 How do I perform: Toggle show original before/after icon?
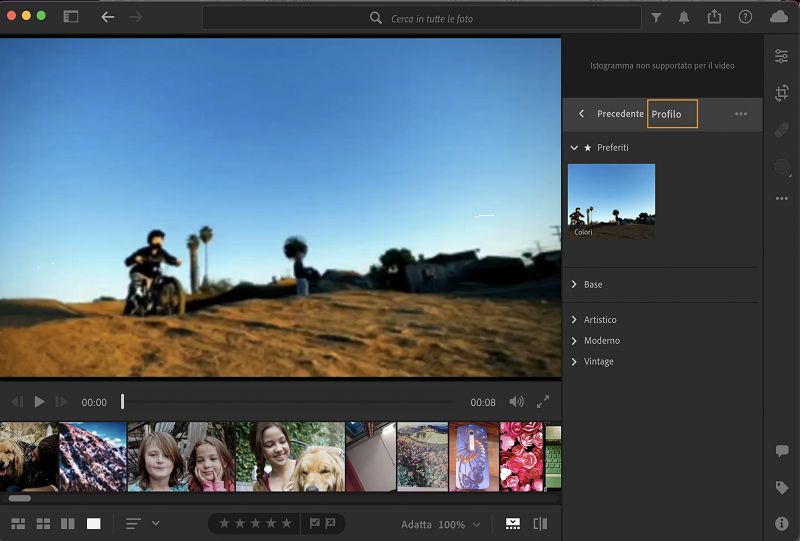[540, 524]
